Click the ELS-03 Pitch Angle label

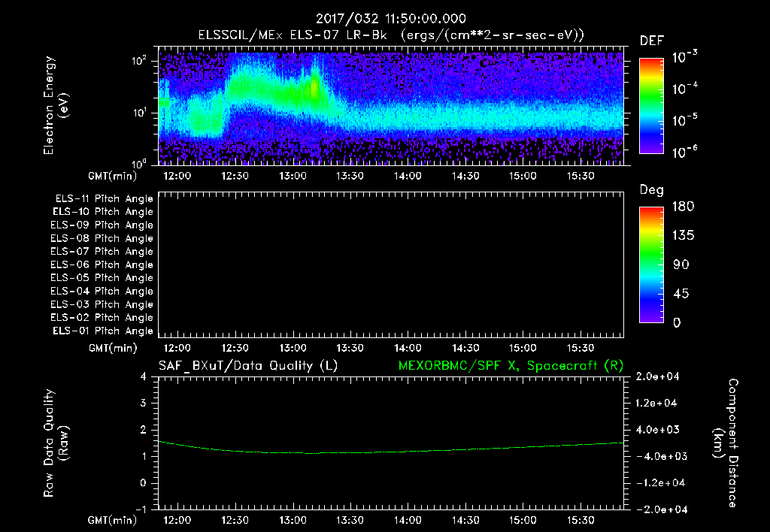(x=102, y=304)
